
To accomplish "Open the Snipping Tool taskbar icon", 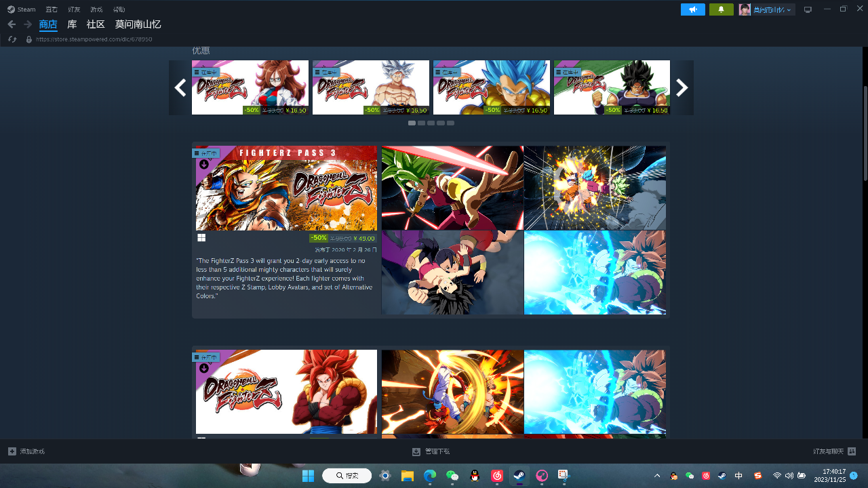I will pos(564,476).
